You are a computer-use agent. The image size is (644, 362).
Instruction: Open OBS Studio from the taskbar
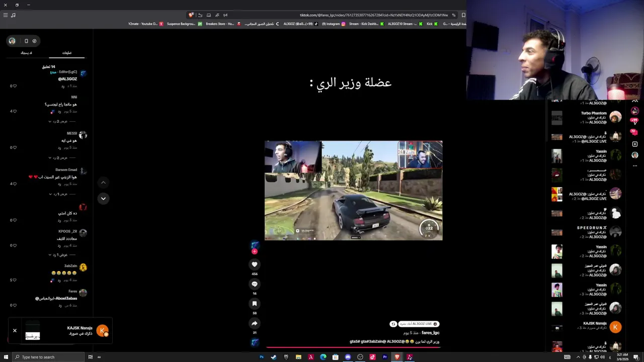tap(360, 357)
